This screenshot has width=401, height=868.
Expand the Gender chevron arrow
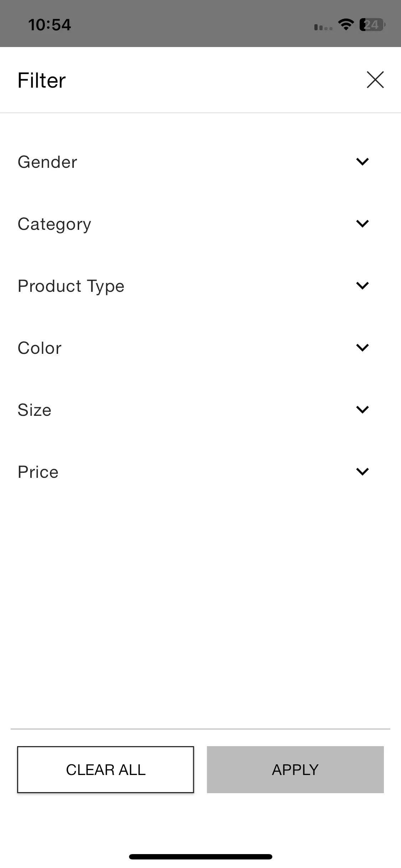click(x=362, y=162)
